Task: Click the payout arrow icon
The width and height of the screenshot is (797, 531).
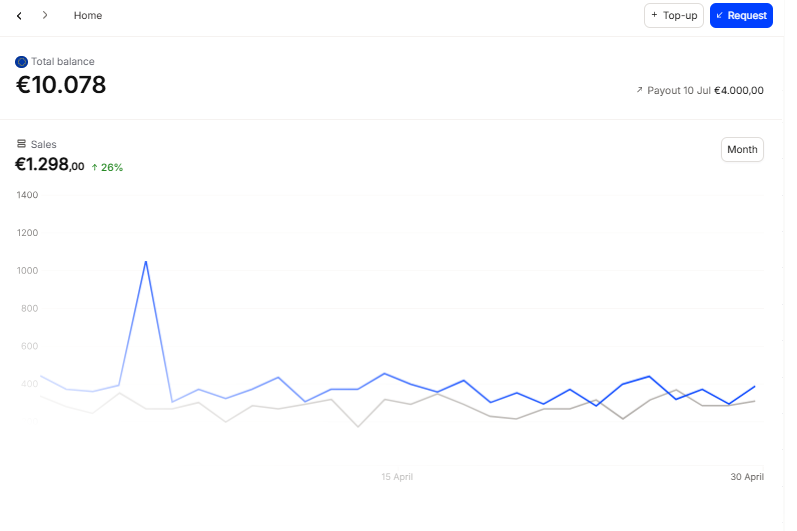Action: [639, 90]
